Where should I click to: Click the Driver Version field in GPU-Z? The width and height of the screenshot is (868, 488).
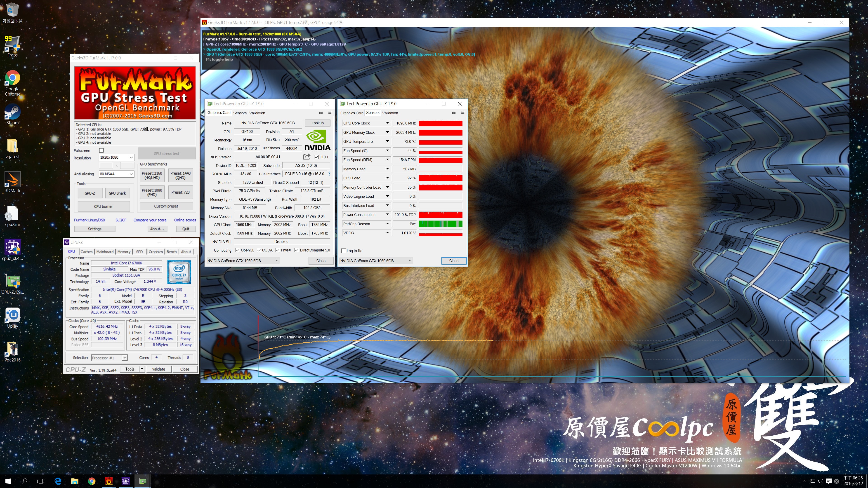[282, 216]
